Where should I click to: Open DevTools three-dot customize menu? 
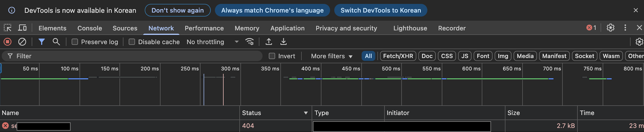625,27
